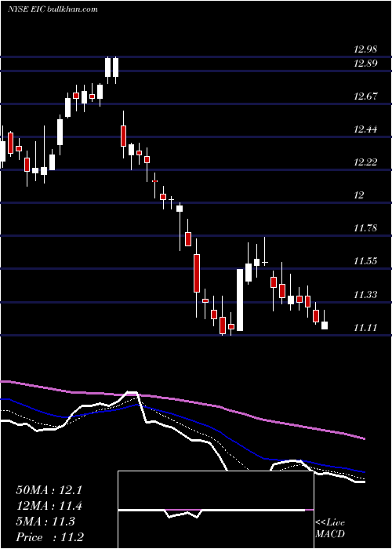This screenshot has height=549, width=392.
Task: Click the tall white candle rising to 11.55
Action: (x=240, y=300)
